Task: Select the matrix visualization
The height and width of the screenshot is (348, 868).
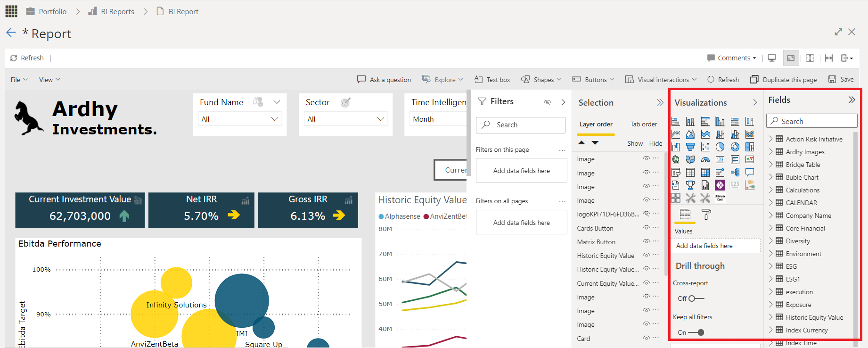Action: click(x=705, y=173)
